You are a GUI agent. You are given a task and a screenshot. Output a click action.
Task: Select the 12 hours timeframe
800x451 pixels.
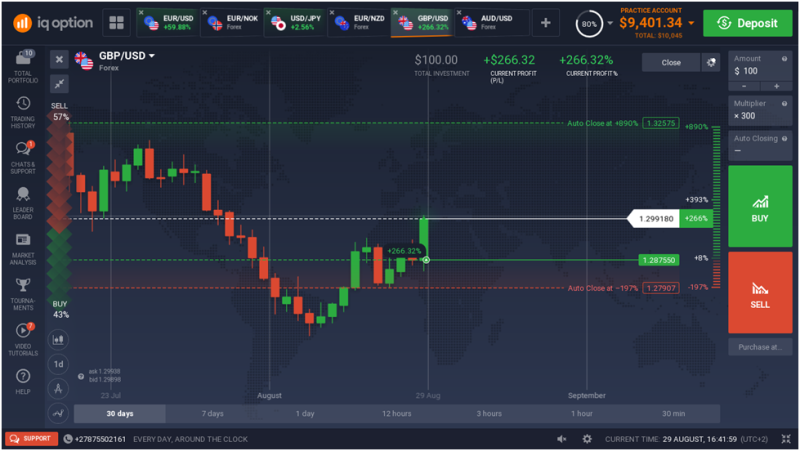point(397,414)
